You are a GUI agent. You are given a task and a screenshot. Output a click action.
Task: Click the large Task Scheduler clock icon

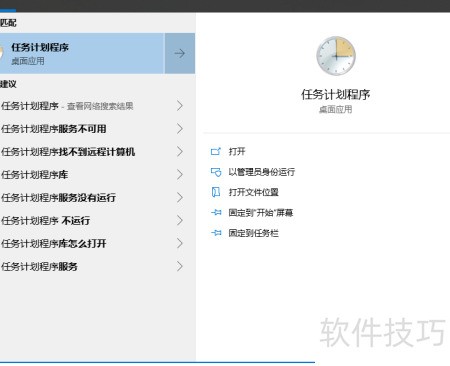pyautogui.click(x=336, y=56)
